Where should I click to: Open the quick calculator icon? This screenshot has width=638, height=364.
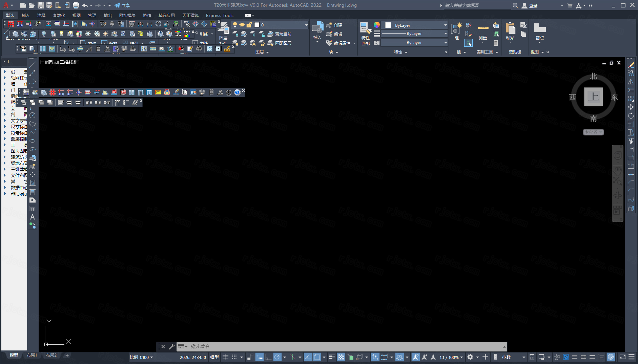pyautogui.click(x=496, y=43)
